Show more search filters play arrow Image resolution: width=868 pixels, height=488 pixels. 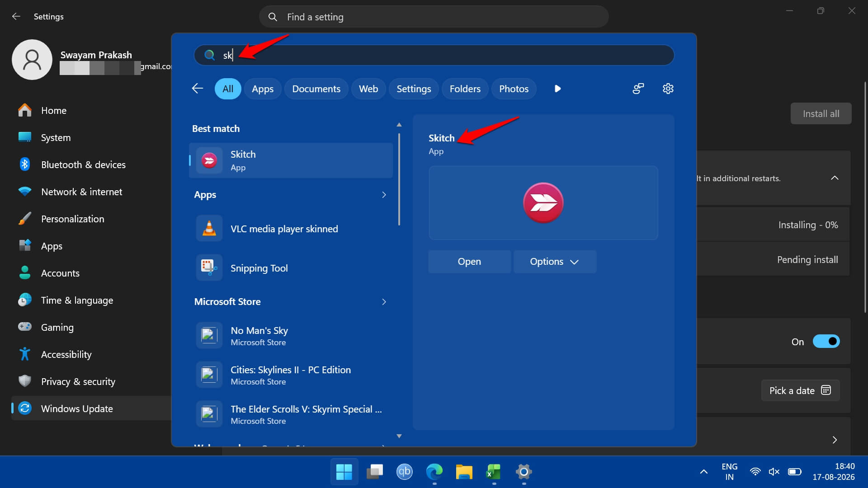(x=557, y=89)
